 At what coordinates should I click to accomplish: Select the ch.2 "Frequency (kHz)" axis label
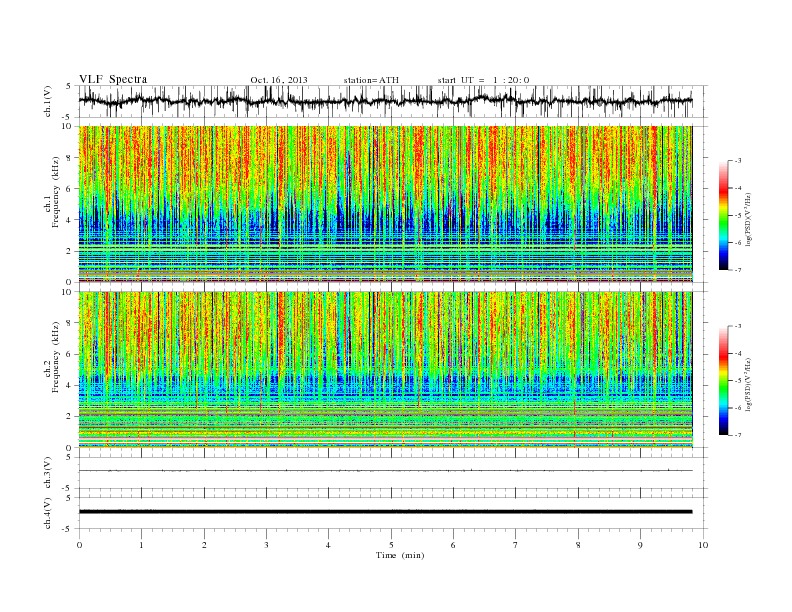pos(56,358)
